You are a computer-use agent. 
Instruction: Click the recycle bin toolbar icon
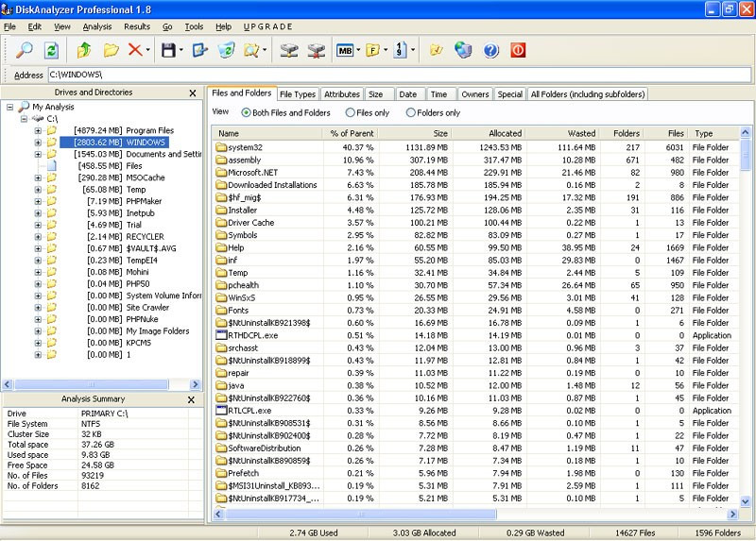[226, 50]
